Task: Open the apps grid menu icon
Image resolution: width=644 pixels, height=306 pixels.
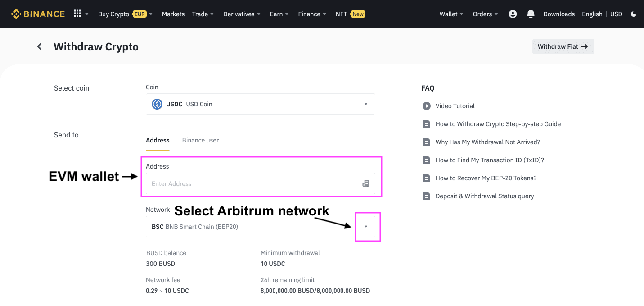Action: tap(77, 14)
